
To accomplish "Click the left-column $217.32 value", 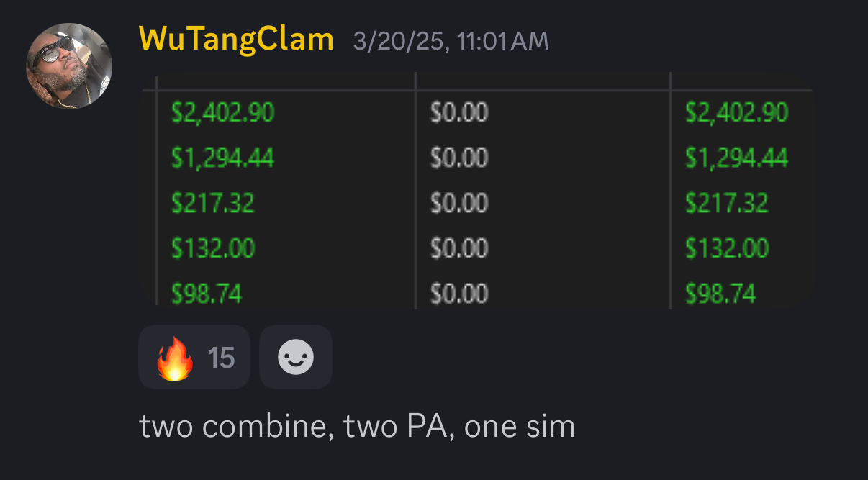I will [213, 203].
